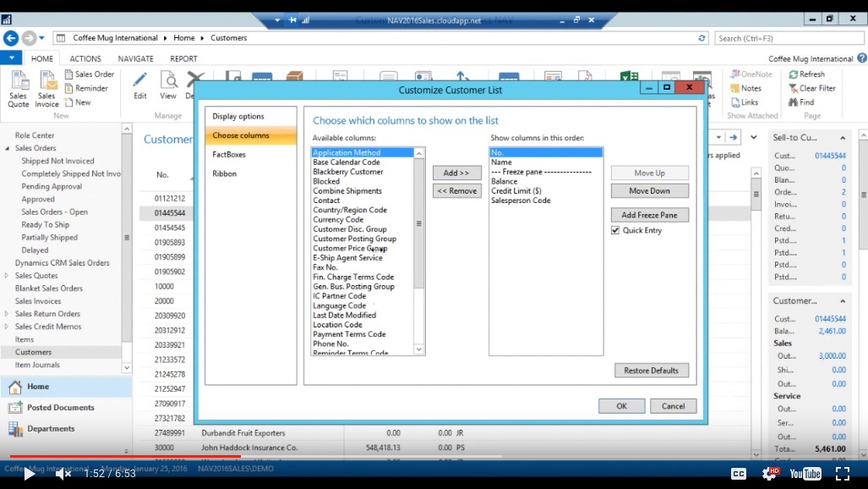The width and height of the screenshot is (868, 489).
Task: Select the View magnifier icon on the ribbon
Action: pyautogui.click(x=168, y=85)
